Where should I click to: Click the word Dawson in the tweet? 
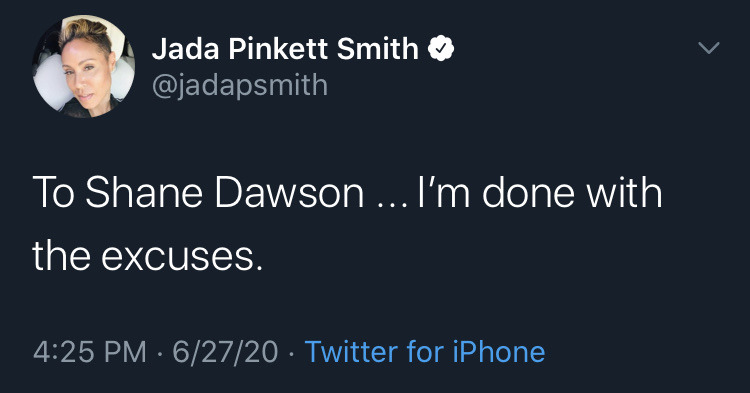pyautogui.click(x=289, y=193)
